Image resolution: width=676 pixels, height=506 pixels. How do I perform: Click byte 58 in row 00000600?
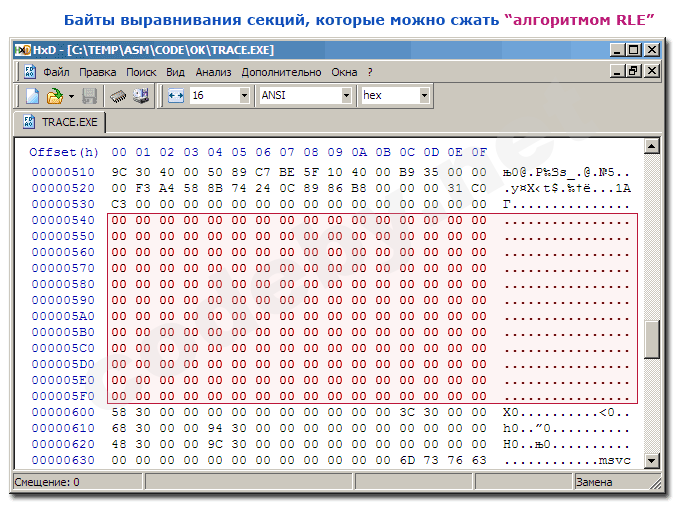(119, 412)
